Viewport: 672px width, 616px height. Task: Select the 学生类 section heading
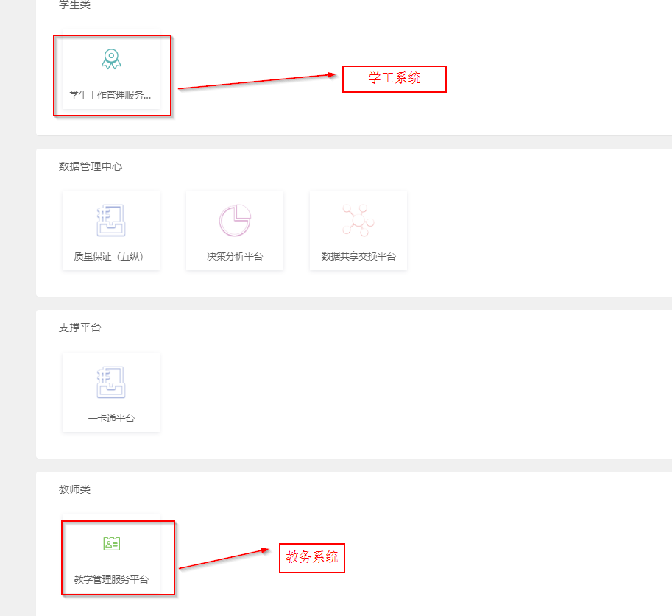74,4
